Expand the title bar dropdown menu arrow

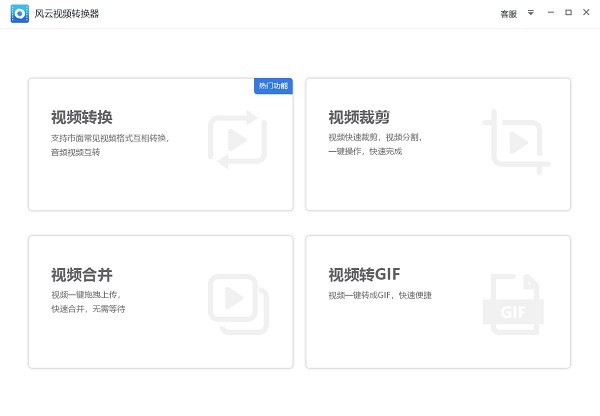531,14
